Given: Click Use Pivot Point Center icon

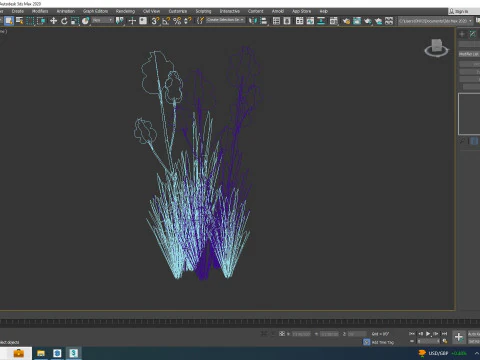Looking at the screenshot, I should (x=119, y=21).
